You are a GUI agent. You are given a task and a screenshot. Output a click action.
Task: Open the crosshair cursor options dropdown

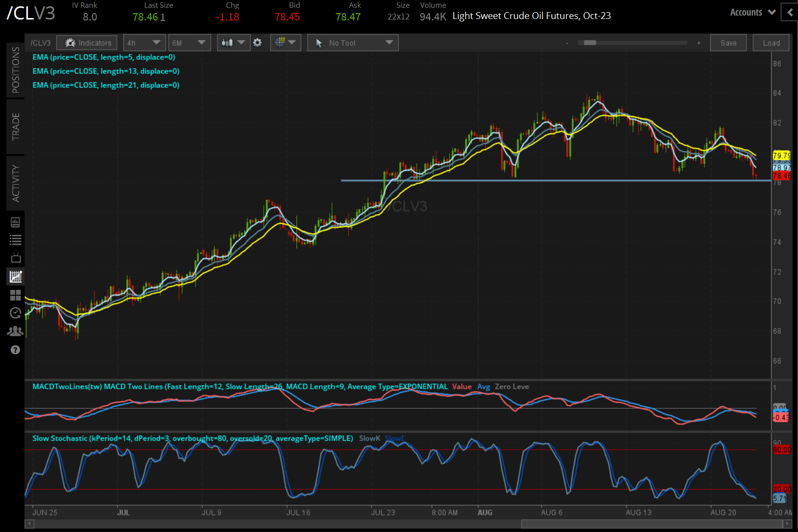click(285, 43)
